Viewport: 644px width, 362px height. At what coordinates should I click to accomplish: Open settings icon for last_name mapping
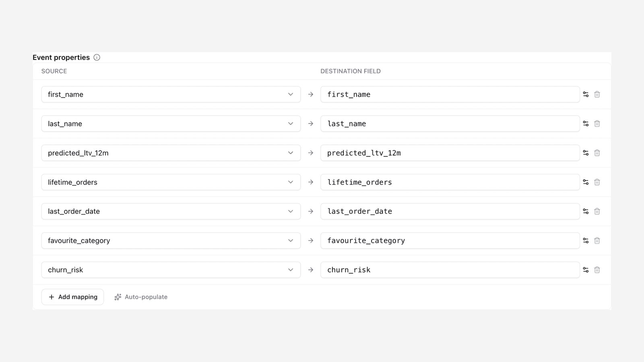pyautogui.click(x=586, y=124)
